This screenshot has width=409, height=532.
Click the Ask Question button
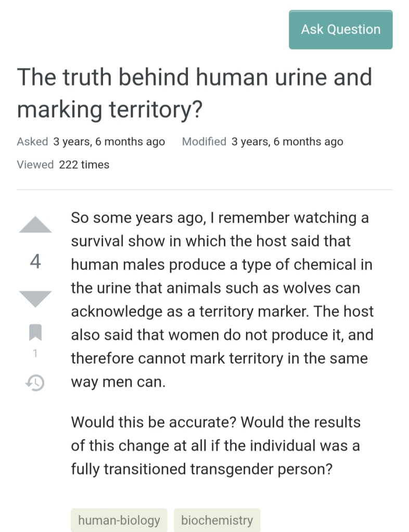(340, 30)
